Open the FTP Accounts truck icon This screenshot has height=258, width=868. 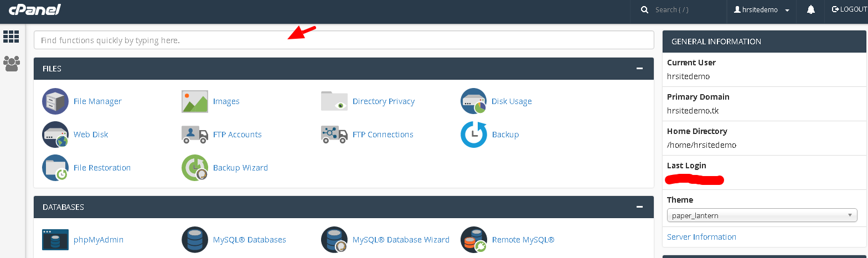click(x=195, y=135)
